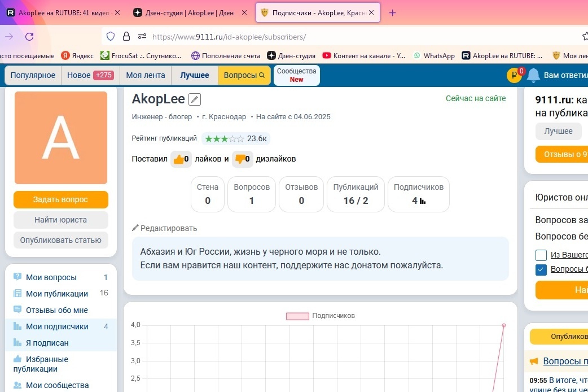This screenshot has width=588, height=392.
Task: Click the Задать вопрос button
Action: click(x=61, y=199)
